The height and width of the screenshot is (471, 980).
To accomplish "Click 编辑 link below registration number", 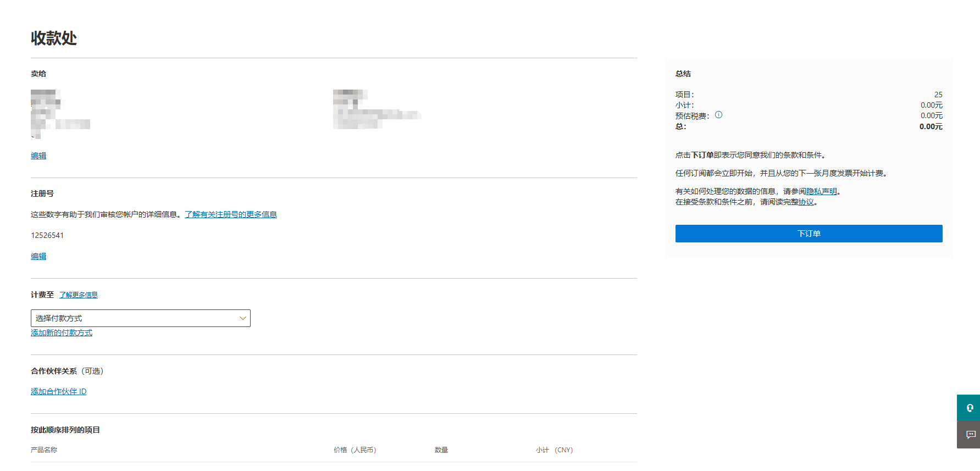I will (x=38, y=256).
